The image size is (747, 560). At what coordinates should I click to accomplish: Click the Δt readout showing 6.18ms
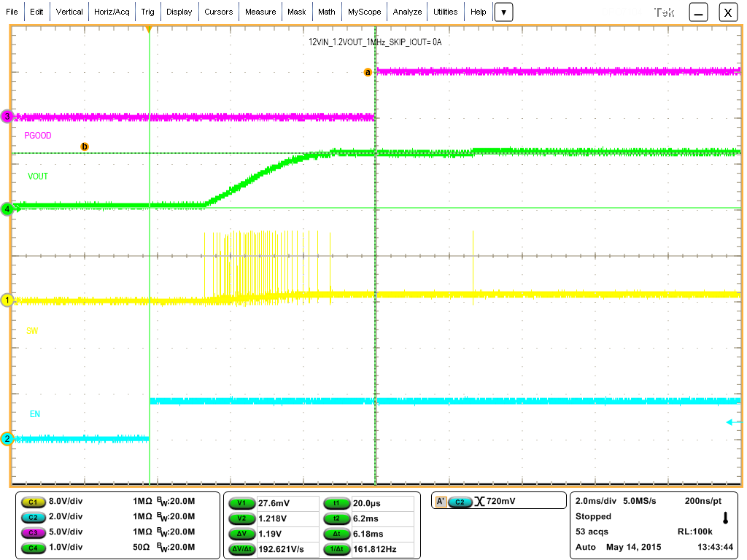(337, 534)
